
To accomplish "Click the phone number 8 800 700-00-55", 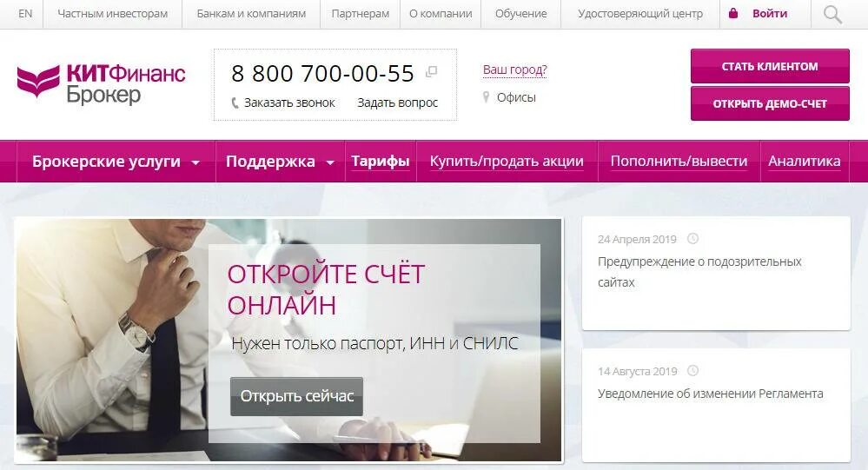I will click(x=322, y=73).
